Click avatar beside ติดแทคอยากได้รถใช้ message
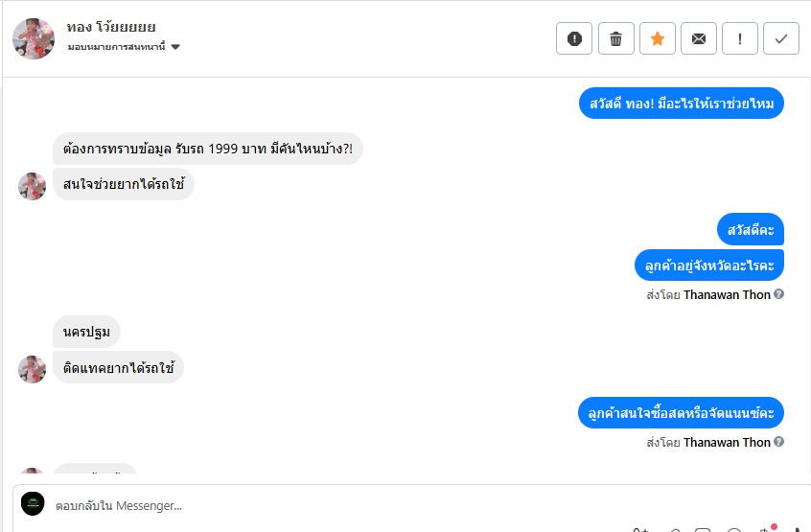This screenshot has height=532, width=811. coord(33,369)
